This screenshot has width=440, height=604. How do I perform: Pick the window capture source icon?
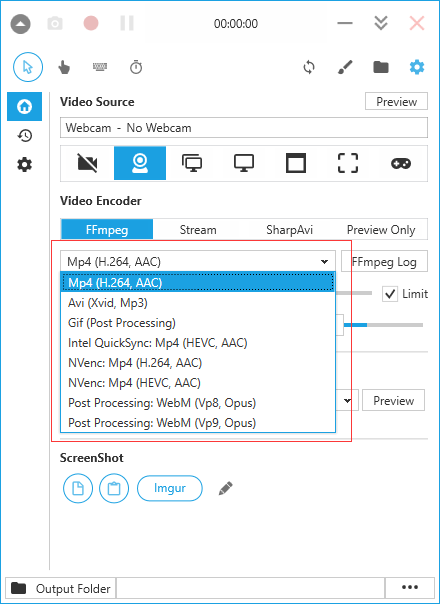(296, 163)
